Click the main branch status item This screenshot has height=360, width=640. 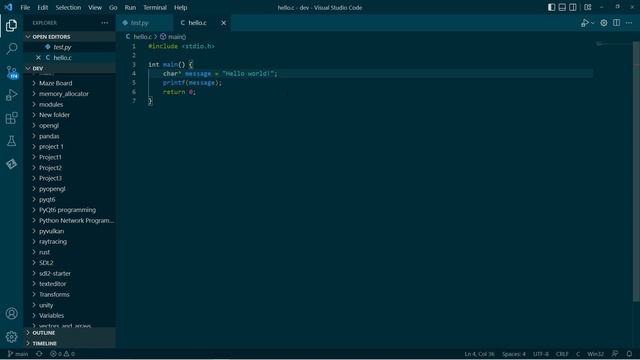click(18, 354)
